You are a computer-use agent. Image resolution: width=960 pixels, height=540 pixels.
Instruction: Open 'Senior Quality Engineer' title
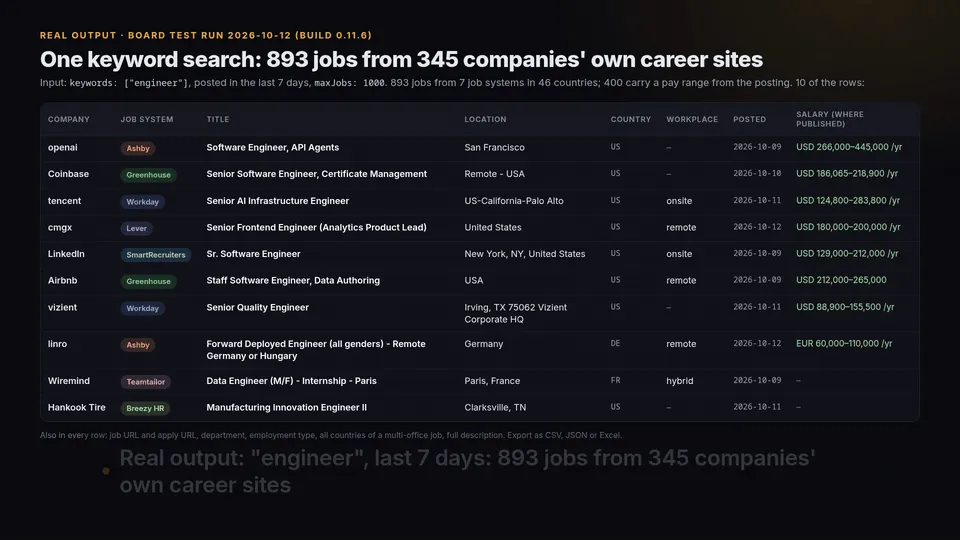click(x=257, y=307)
